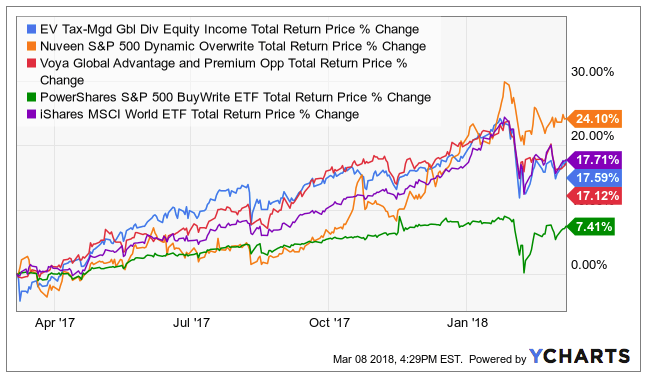This screenshot has width=646, height=378.
Task: Click the green 7.41% value tag
Action: pos(591,227)
